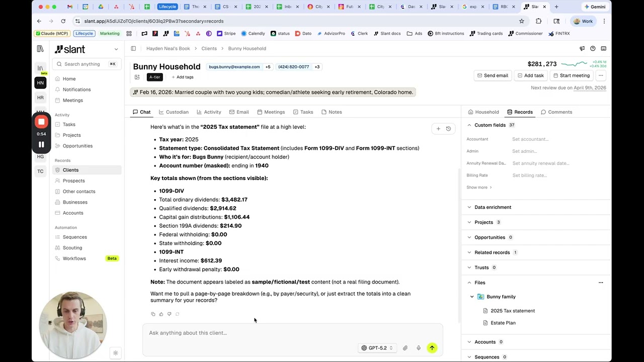Open the Comments panel tab
Viewport: 644px width, 362px height.
coord(556,112)
